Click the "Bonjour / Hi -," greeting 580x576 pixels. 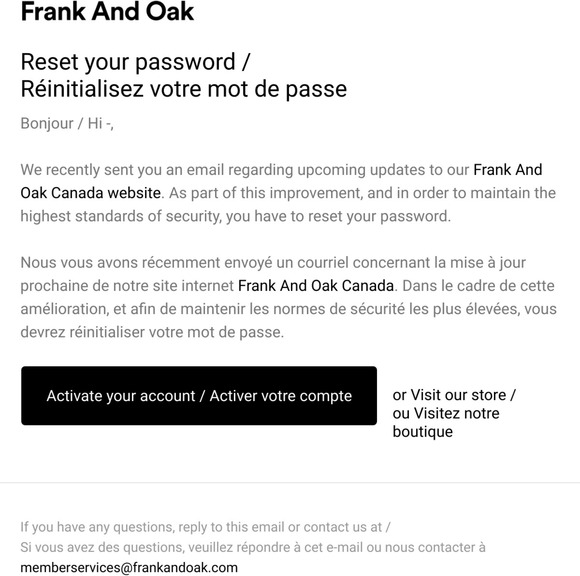67,124
